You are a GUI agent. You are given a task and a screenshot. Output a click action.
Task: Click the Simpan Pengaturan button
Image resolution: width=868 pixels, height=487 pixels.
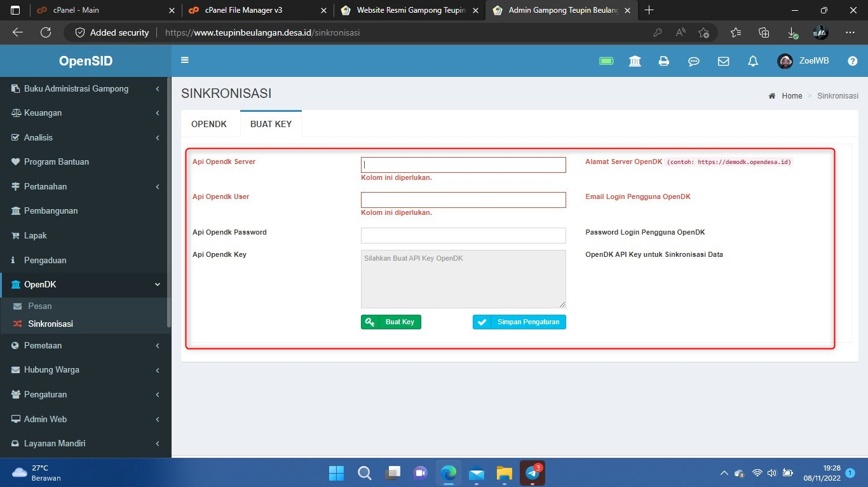pyautogui.click(x=519, y=322)
